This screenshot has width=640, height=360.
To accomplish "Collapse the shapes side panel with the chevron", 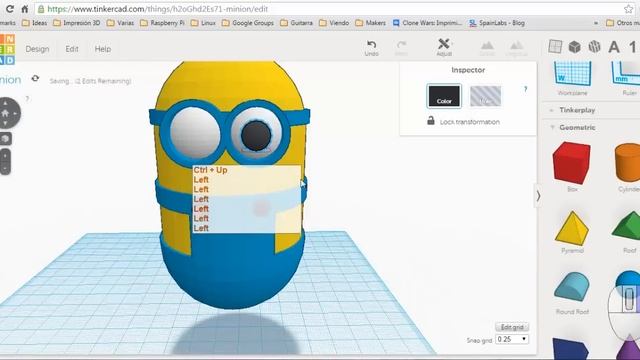I will coord(538,196).
